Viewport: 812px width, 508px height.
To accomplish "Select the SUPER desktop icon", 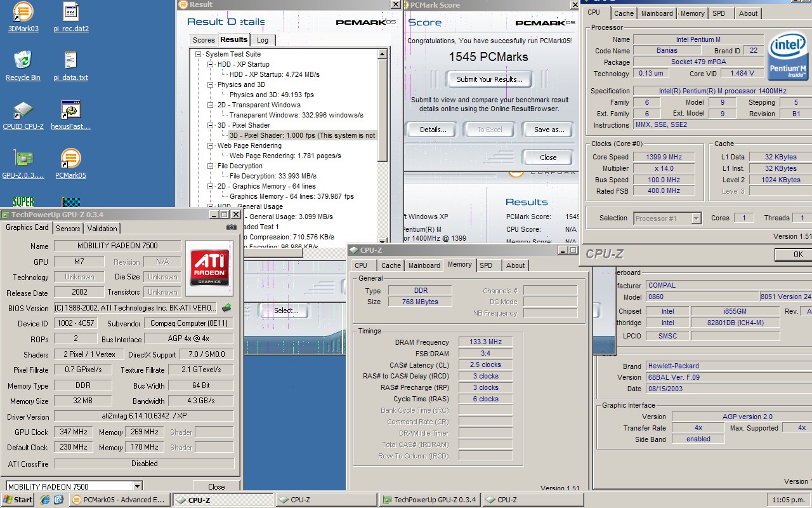I will pos(23,202).
